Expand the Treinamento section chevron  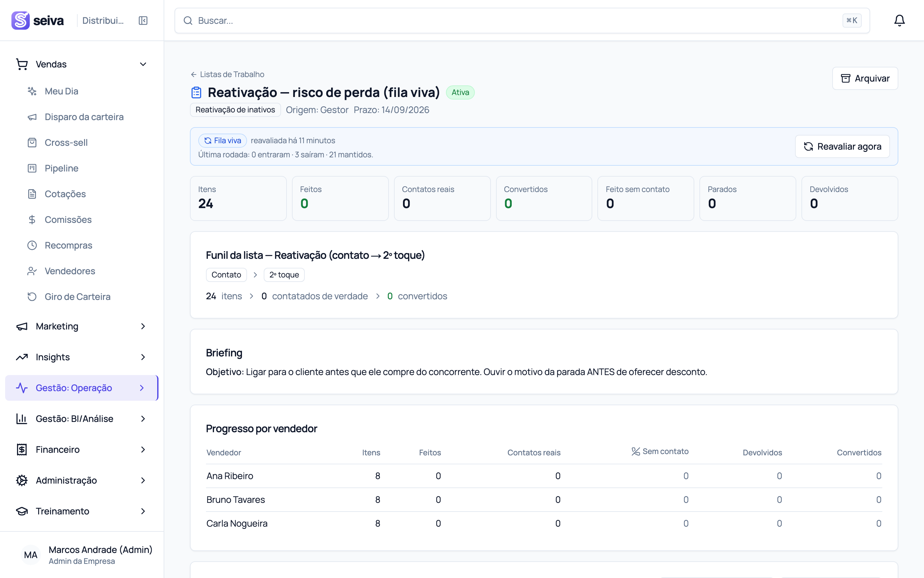tap(143, 512)
